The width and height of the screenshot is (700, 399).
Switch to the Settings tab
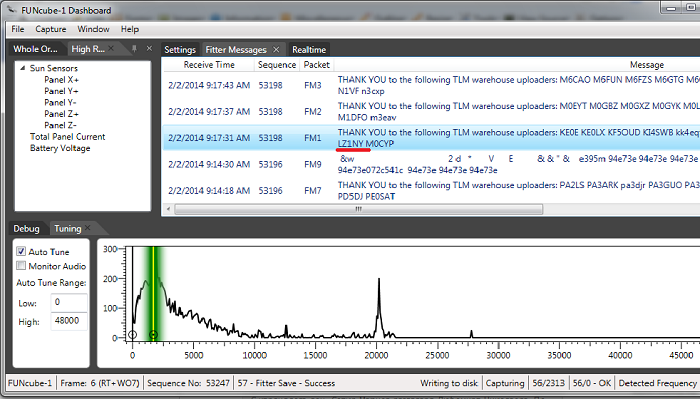pos(180,50)
